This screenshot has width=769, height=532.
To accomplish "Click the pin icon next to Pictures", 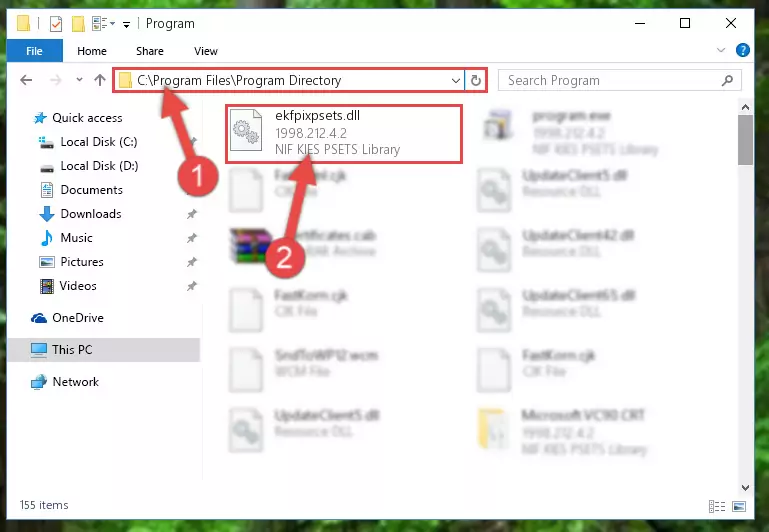I will (x=192, y=262).
